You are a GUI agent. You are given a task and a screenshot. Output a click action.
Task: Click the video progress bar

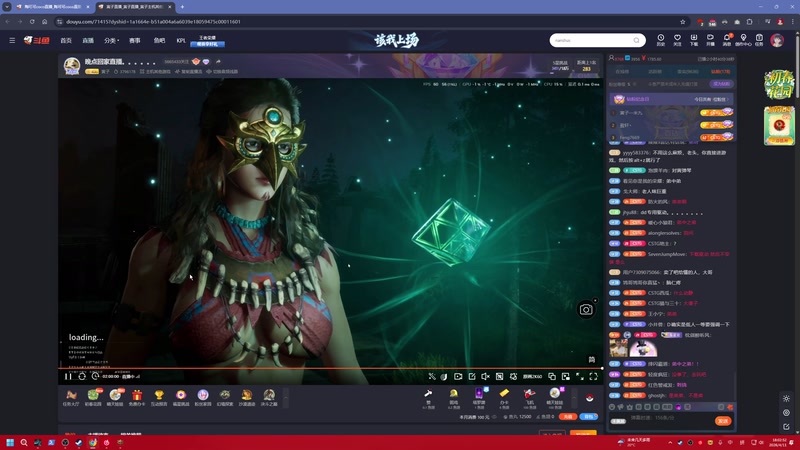(330, 368)
